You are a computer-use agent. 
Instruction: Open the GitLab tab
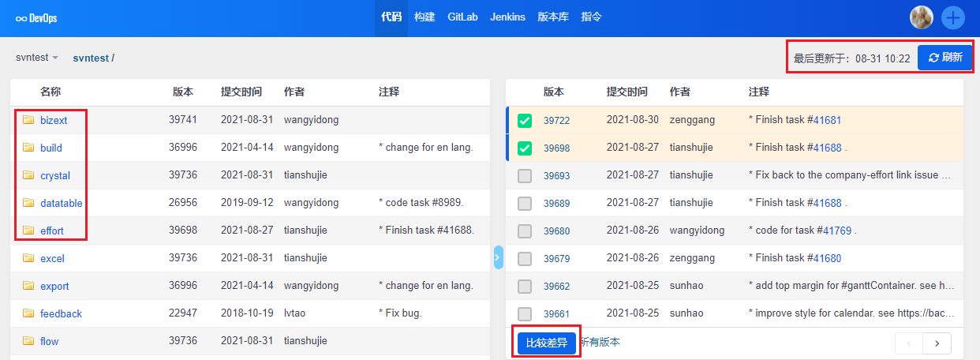pos(462,17)
